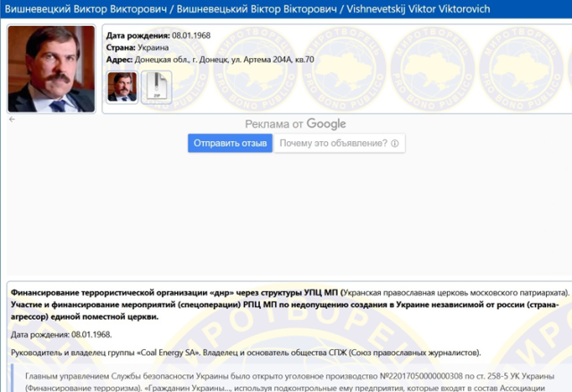Click the Дата рождения line in the description
The width and height of the screenshot is (572, 392).
pos(62,334)
